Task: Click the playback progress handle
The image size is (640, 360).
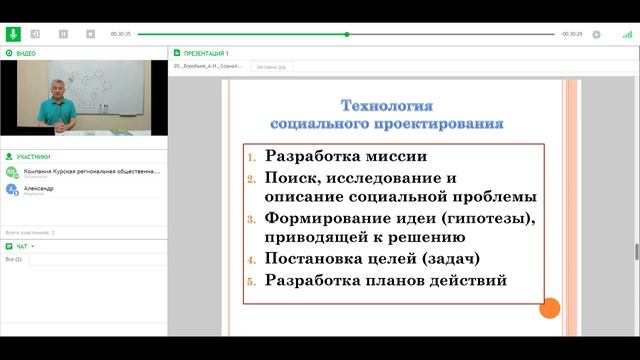Action: 347,34
